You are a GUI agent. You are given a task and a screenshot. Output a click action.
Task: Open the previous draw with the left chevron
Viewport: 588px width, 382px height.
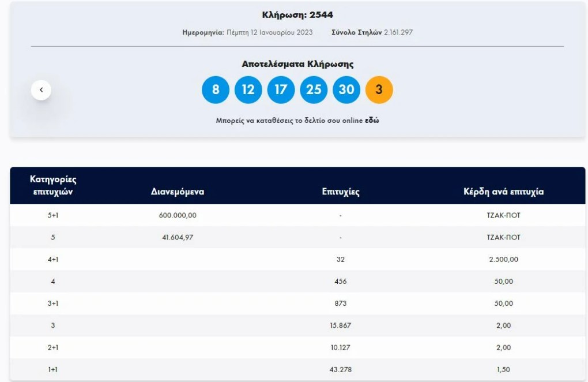[40, 89]
